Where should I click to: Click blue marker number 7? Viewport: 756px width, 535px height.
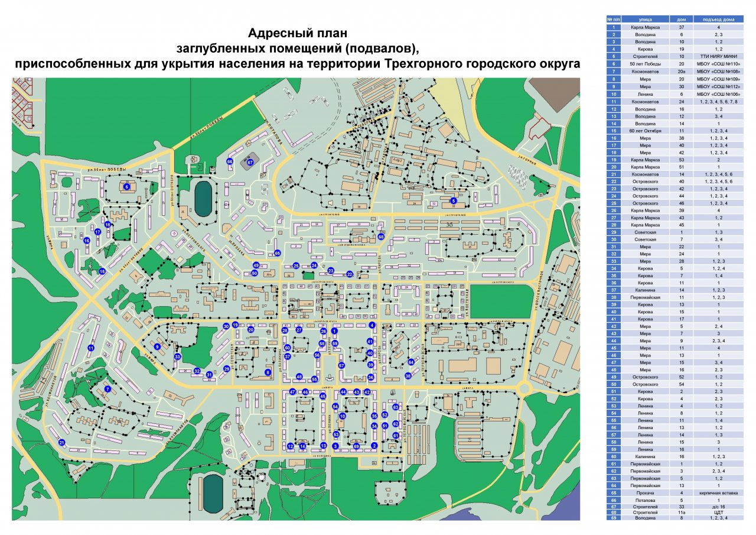[107, 389]
